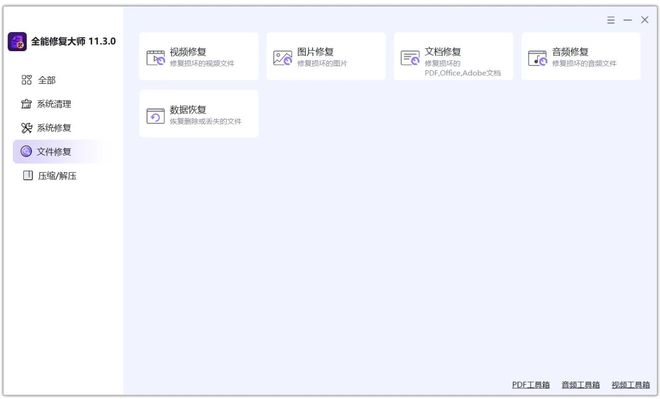The height and width of the screenshot is (399, 660).
Task: Click the 图片修复 card icon
Action: pos(283,58)
